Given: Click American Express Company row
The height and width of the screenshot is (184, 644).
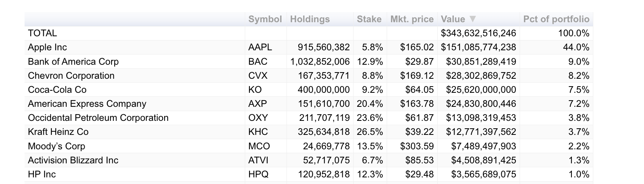Looking at the screenshot, I should 87,104.
